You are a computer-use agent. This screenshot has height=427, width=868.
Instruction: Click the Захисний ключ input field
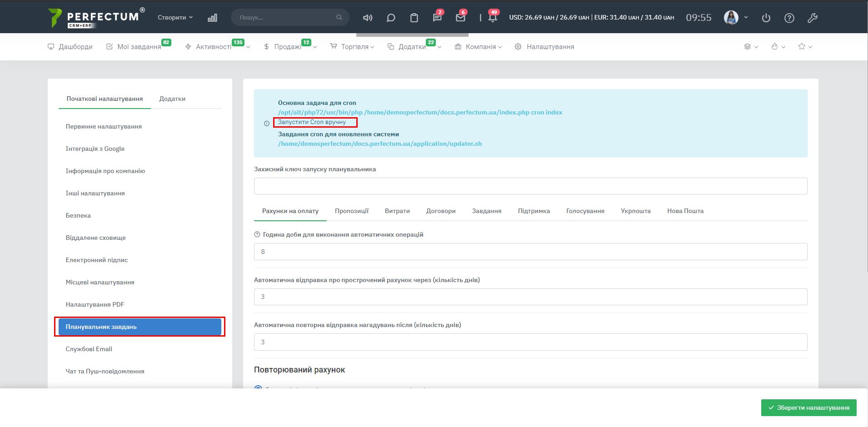(x=530, y=186)
